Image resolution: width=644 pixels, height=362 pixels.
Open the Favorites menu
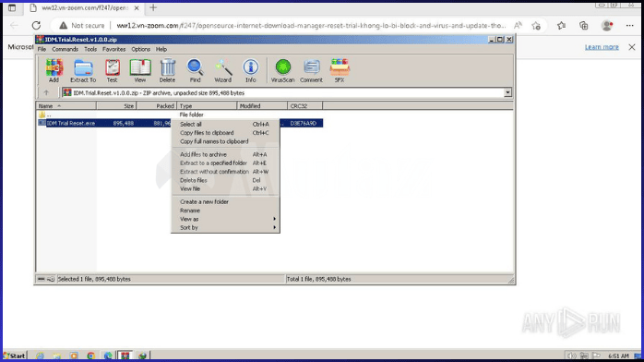pos(113,49)
